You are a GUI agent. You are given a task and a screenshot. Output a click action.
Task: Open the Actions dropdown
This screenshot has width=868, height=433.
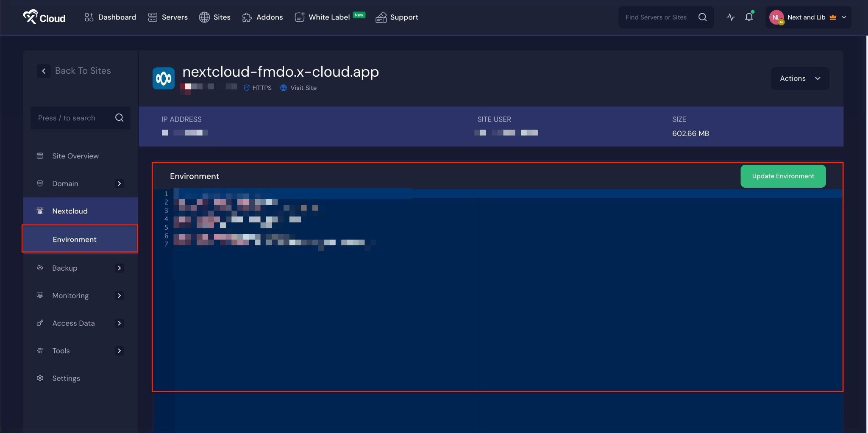click(x=799, y=78)
